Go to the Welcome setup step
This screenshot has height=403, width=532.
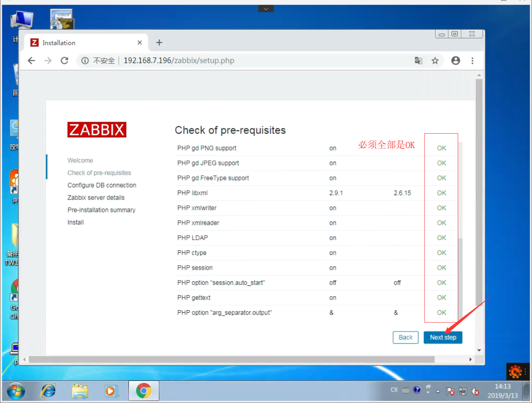[80, 160]
